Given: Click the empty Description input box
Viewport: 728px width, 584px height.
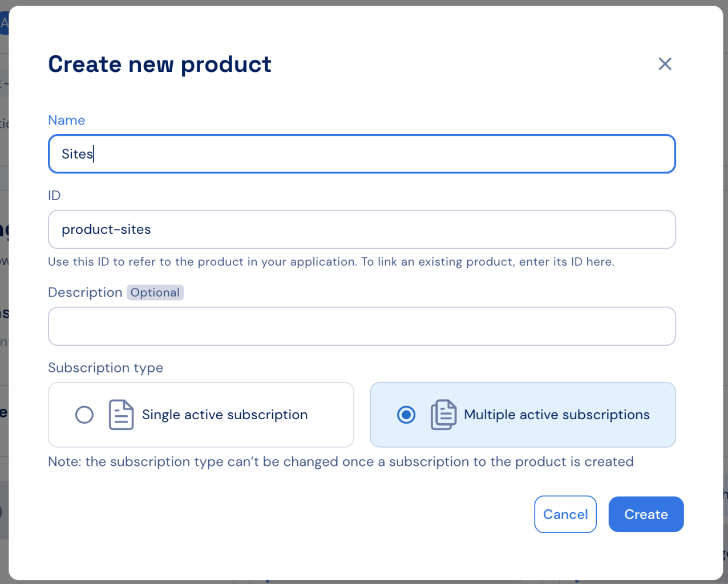Looking at the screenshot, I should coord(362,326).
